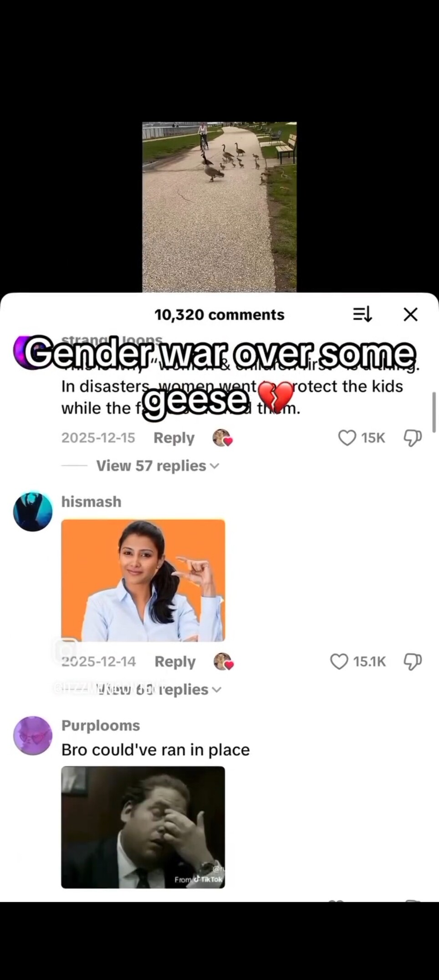
Task: Expand View 57 replies
Action: (x=158, y=466)
